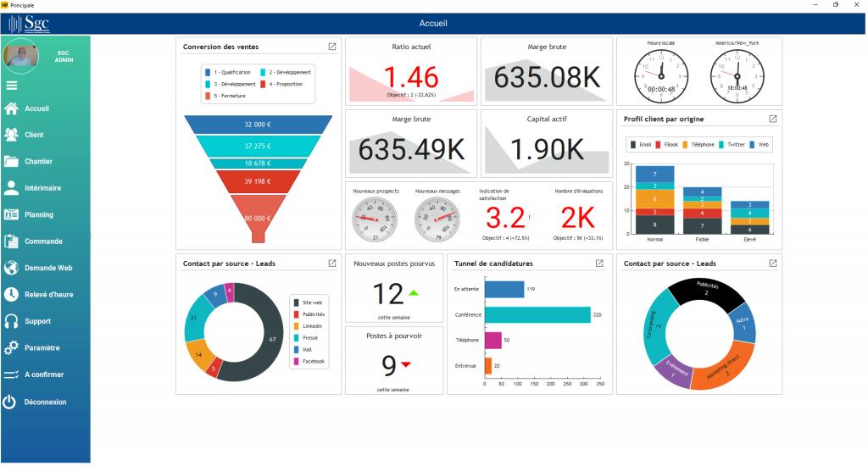Click the Planning card icon
This screenshot has width=868, height=466.
[x=11, y=214]
